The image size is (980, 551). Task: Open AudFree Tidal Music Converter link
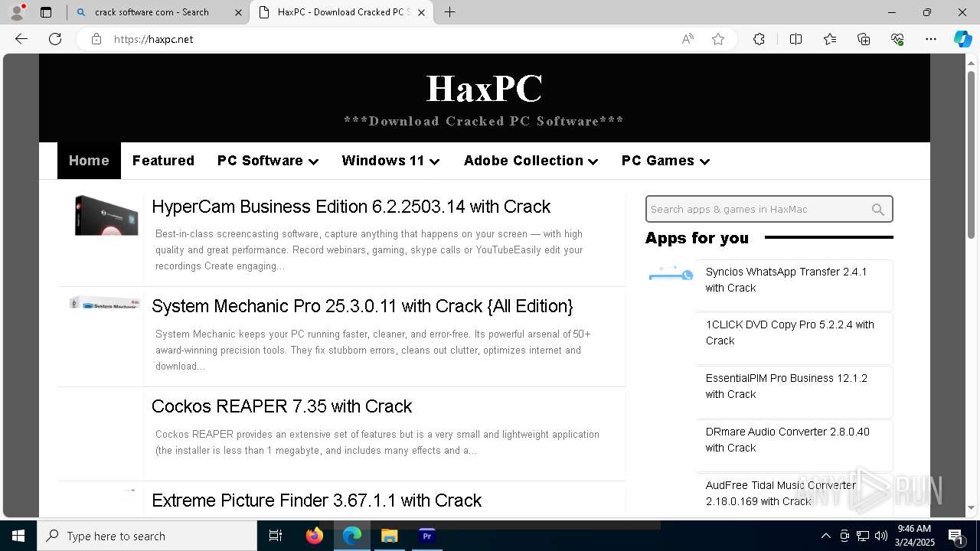pos(781,494)
